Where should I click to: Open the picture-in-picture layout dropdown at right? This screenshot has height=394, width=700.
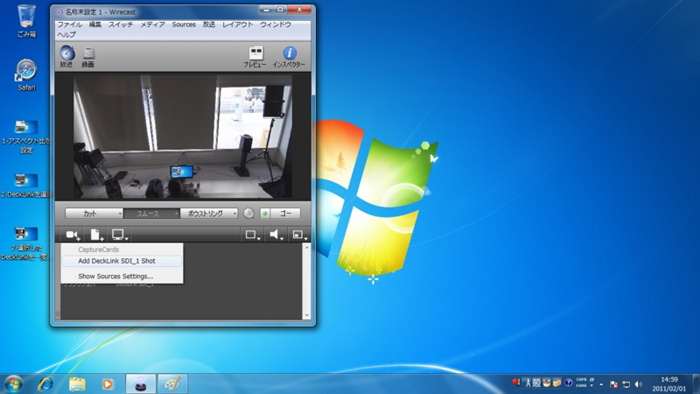300,235
